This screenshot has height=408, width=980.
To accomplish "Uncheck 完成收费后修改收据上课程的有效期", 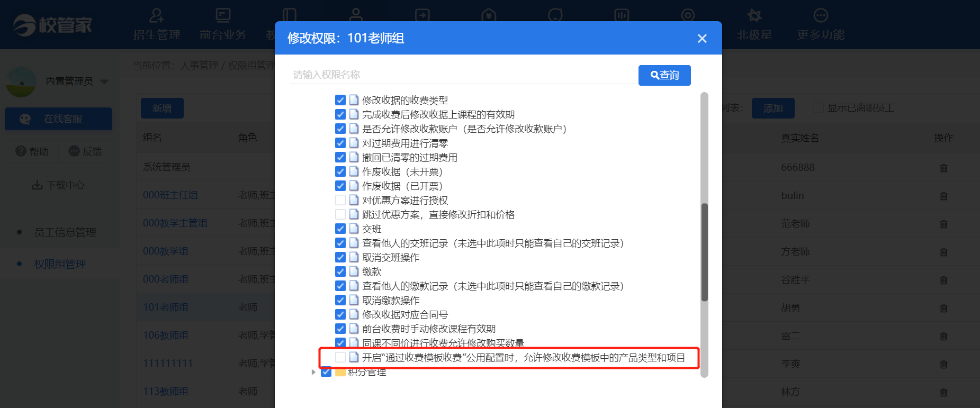I will (x=340, y=114).
